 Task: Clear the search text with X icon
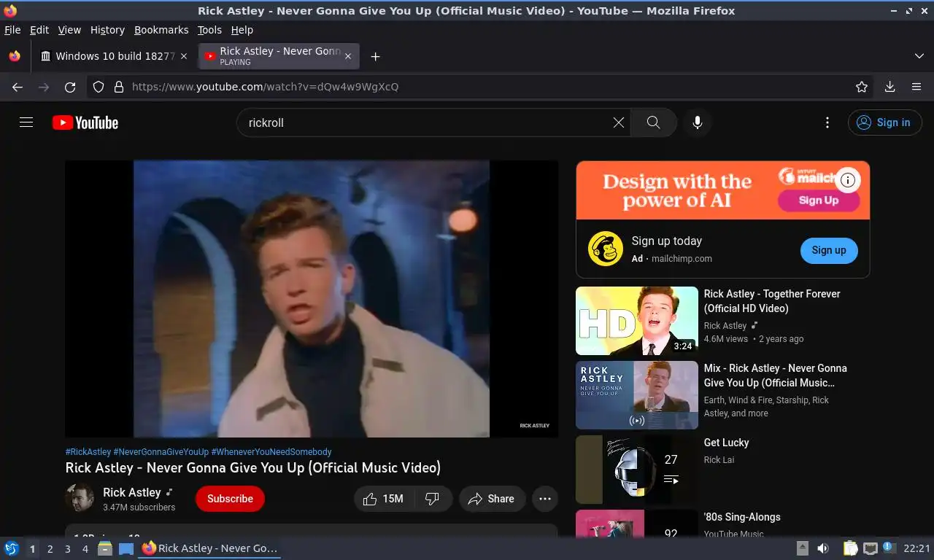618,122
